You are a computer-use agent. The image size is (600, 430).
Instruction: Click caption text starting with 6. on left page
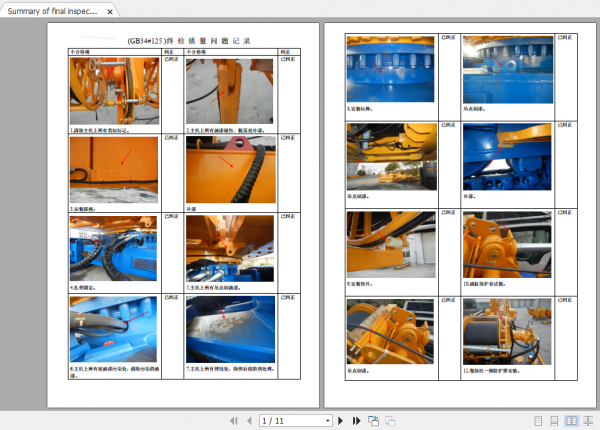115,372
